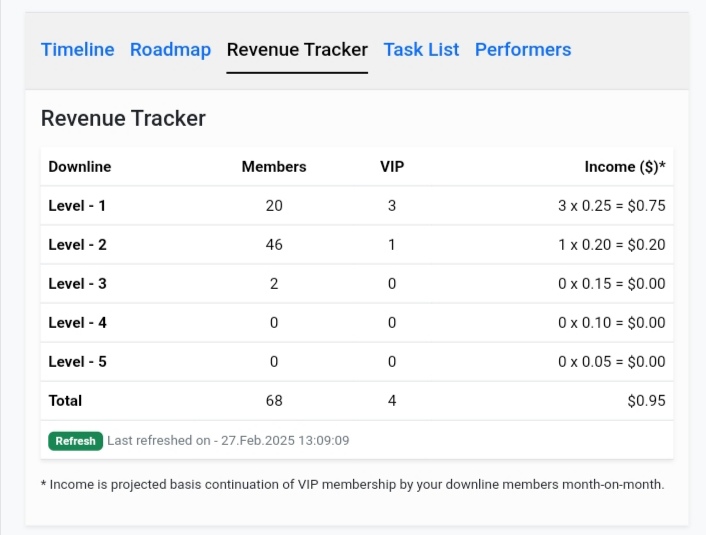
Task: Click the Level 1 income formula $0.75
Action: click(x=612, y=206)
